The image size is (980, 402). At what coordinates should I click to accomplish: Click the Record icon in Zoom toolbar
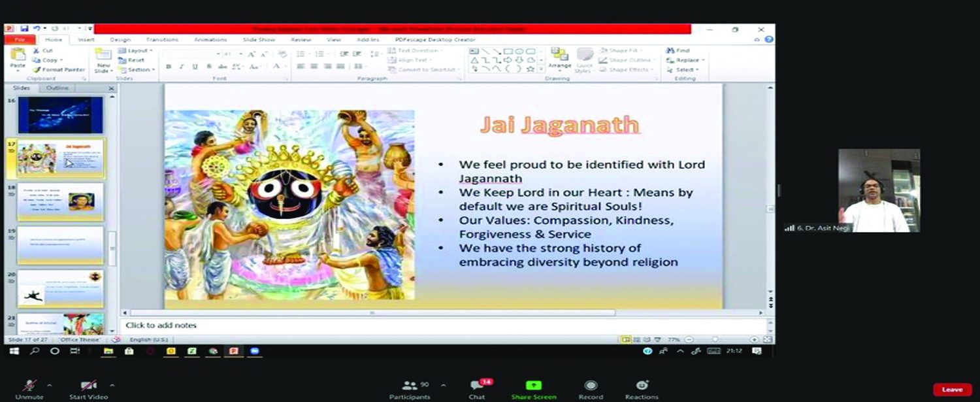pyautogui.click(x=591, y=387)
